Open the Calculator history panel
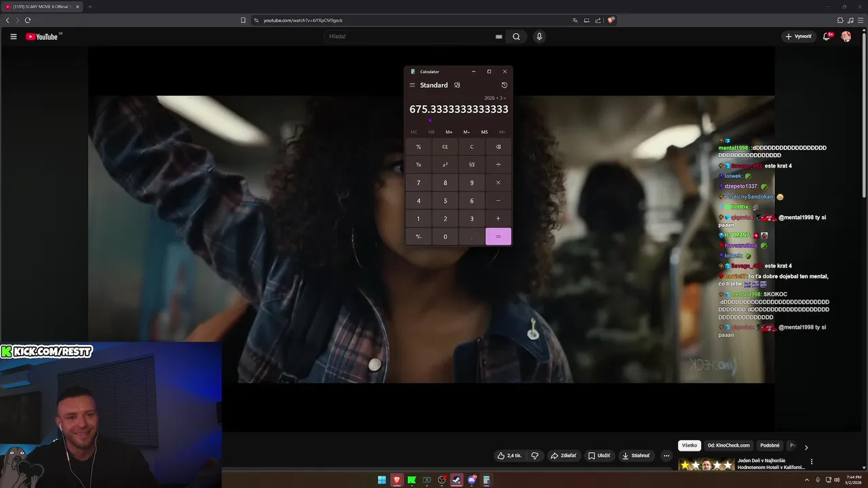 click(504, 85)
